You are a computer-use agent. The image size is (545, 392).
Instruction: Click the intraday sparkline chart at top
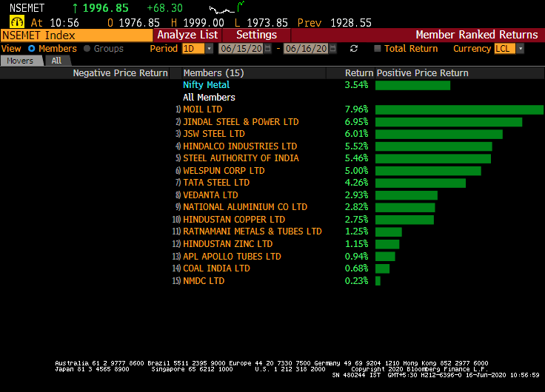(224, 10)
